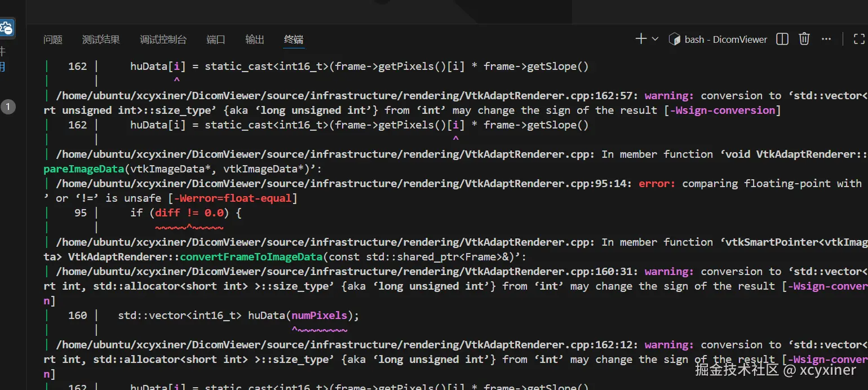Open the 输出 tab
The height and width of the screenshot is (390, 868).
tap(255, 39)
